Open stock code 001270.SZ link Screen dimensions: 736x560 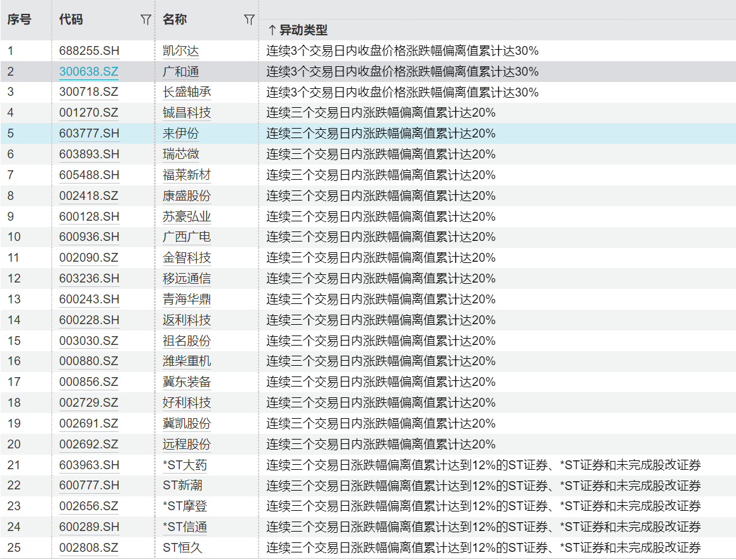(x=89, y=113)
